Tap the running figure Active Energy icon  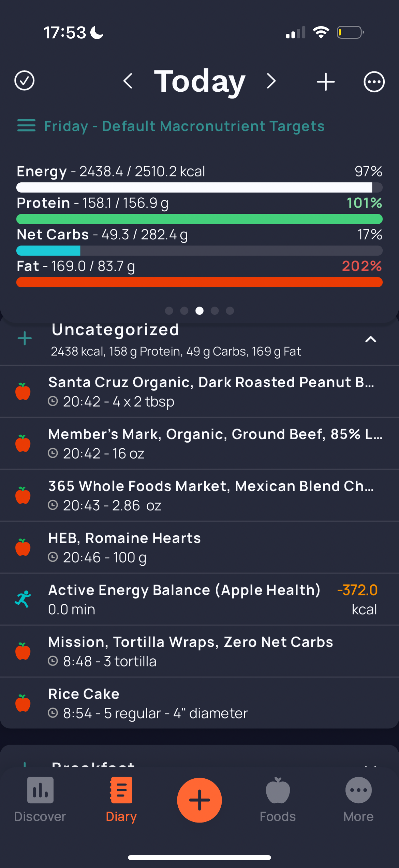point(23,599)
